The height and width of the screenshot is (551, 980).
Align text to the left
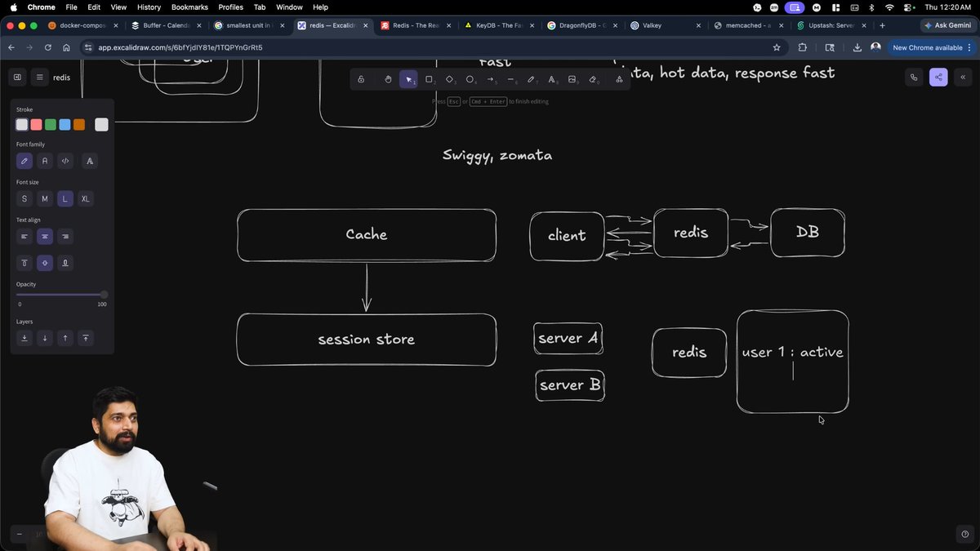(x=24, y=237)
